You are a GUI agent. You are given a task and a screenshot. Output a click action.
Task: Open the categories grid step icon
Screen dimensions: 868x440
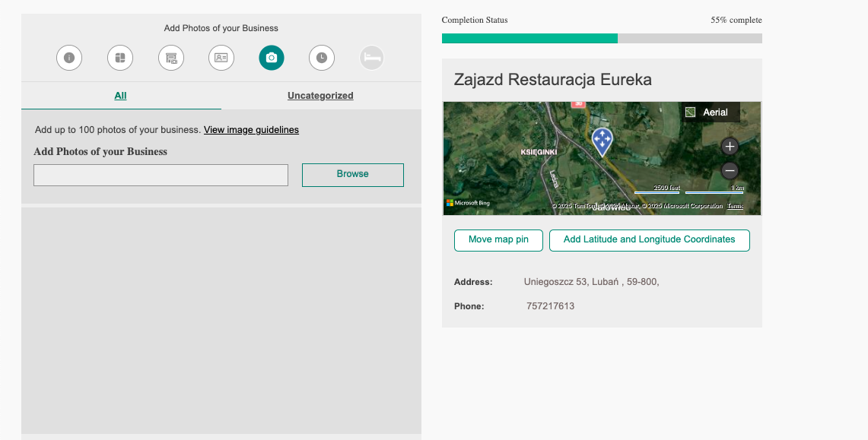pyautogui.click(x=120, y=58)
